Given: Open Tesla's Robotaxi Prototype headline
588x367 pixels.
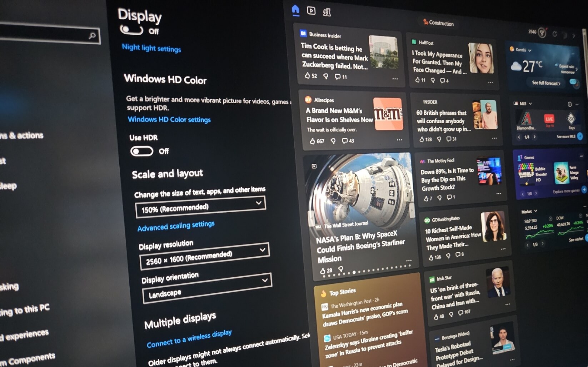Looking at the screenshot, I should point(459,353).
